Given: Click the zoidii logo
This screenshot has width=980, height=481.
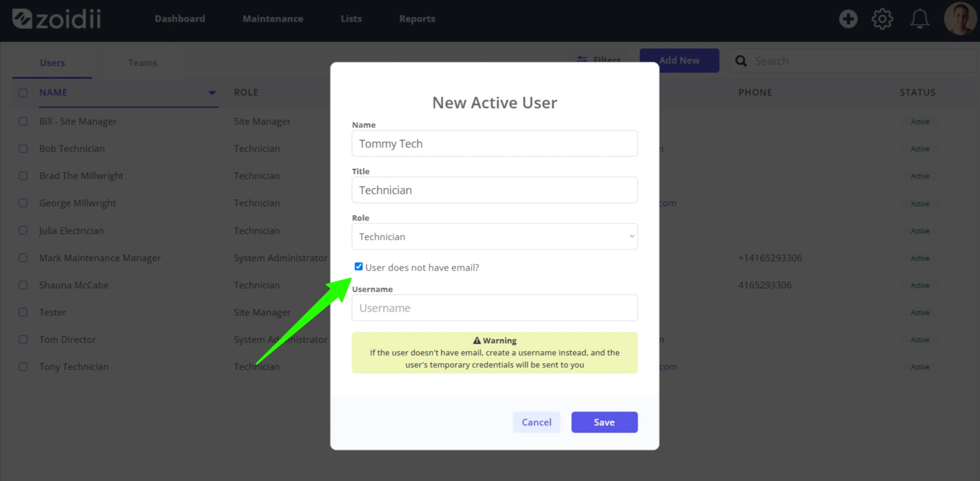Looking at the screenshot, I should (57, 19).
